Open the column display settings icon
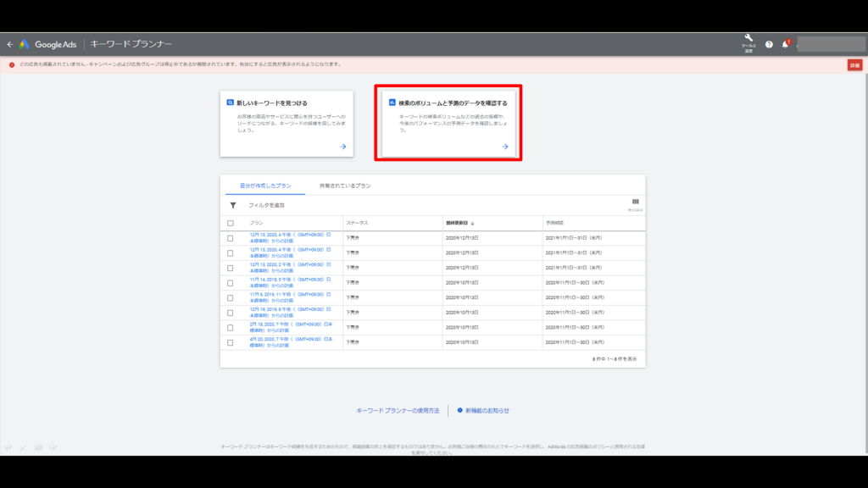The height and width of the screenshot is (488, 868). (636, 201)
